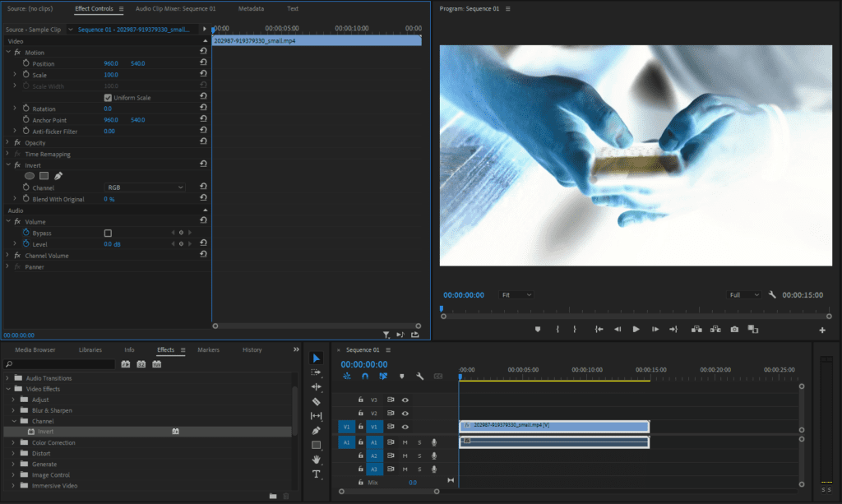Viewport: 842px width, 504px height.
Task: Collapse the Motion effect
Action: coord(8,52)
